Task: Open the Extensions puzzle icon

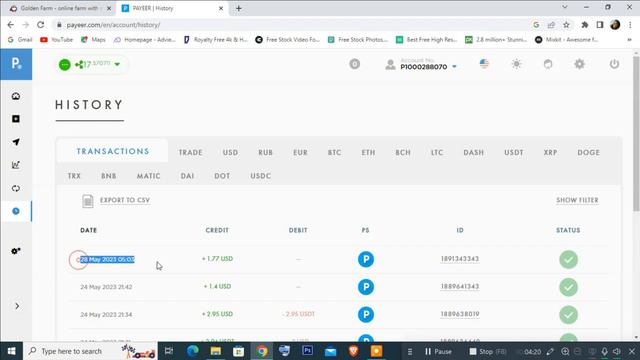Action: click(584, 25)
